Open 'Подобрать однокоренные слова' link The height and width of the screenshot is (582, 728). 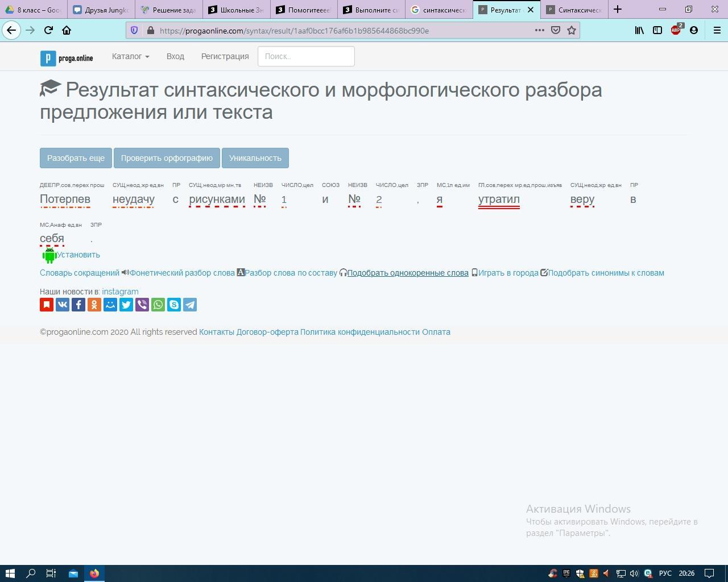[408, 273]
